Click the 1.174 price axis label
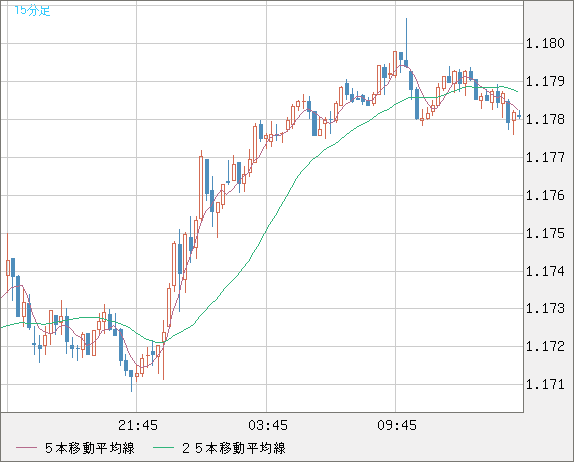Image resolution: width=574 pixels, height=462 pixels. point(545,271)
